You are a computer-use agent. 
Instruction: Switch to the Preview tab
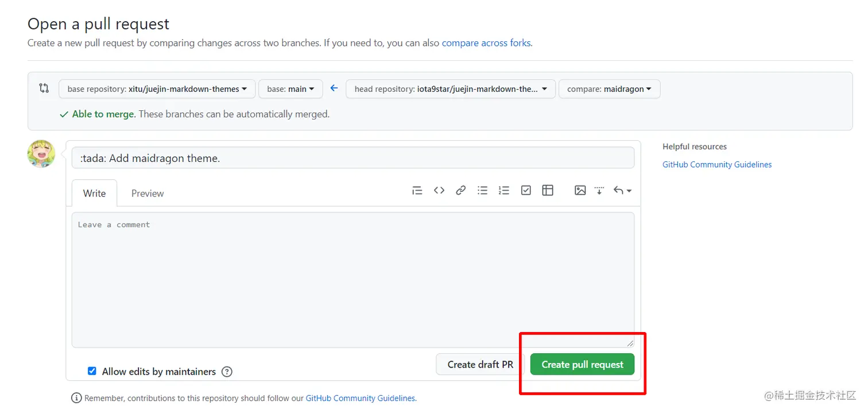pyautogui.click(x=148, y=193)
